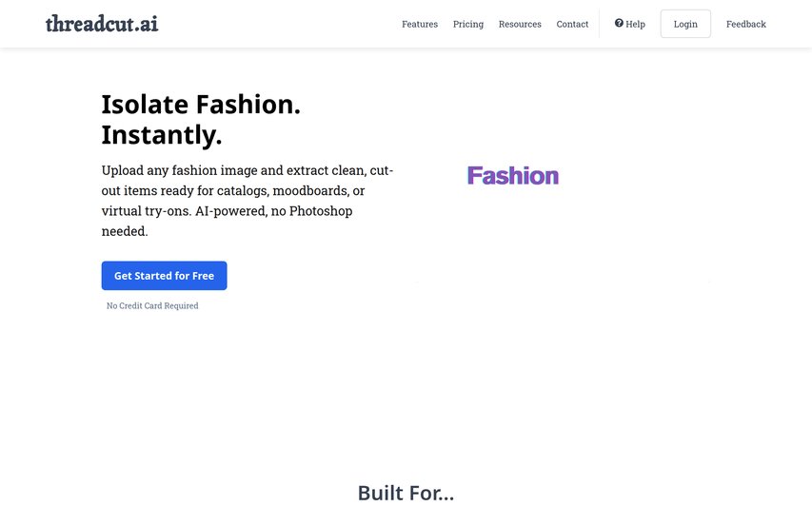The width and height of the screenshot is (812, 507).
Task: Open the Feedback link
Action: pyautogui.click(x=745, y=24)
